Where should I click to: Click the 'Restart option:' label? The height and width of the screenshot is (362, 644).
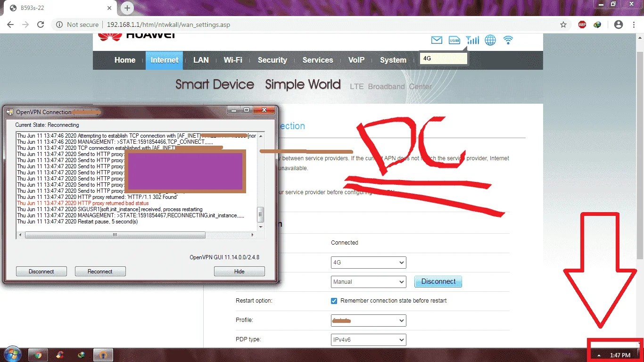(254, 301)
